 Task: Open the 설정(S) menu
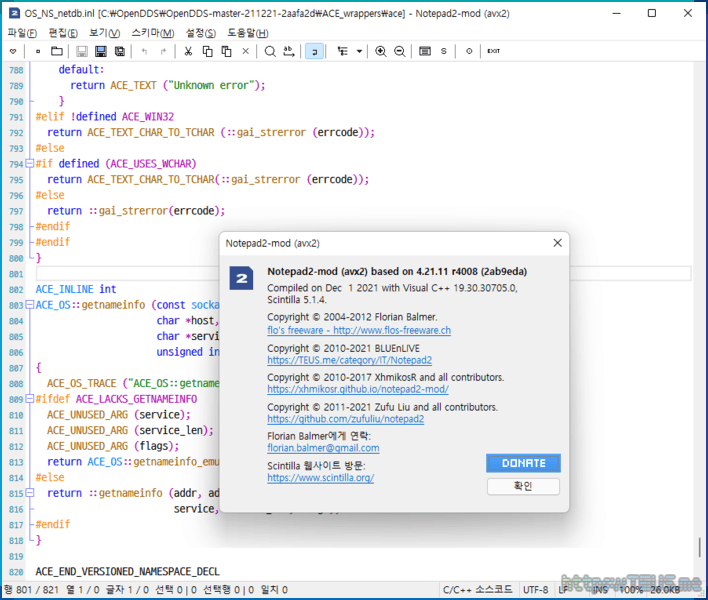click(x=201, y=33)
